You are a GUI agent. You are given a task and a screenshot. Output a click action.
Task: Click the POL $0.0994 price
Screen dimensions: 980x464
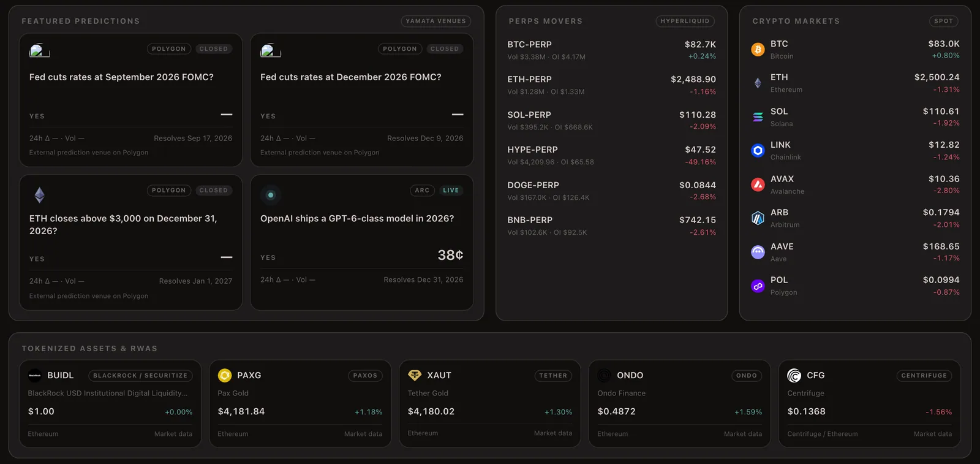click(941, 280)
